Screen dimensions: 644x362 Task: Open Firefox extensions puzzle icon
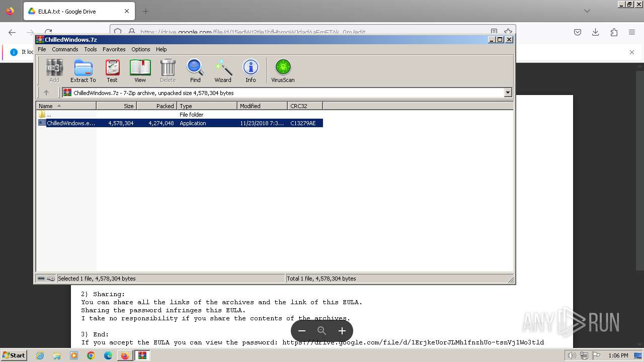[x=614, y=32]
